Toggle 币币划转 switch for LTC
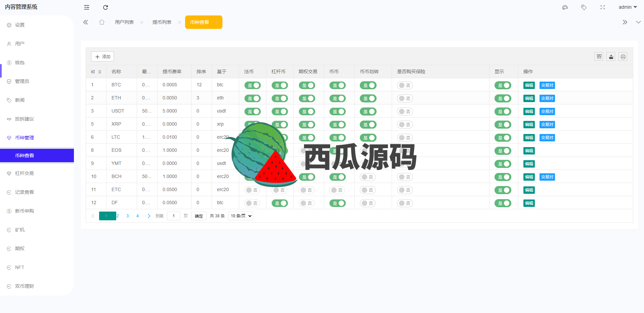Screen dimensions: 644x313 (368, 138)
